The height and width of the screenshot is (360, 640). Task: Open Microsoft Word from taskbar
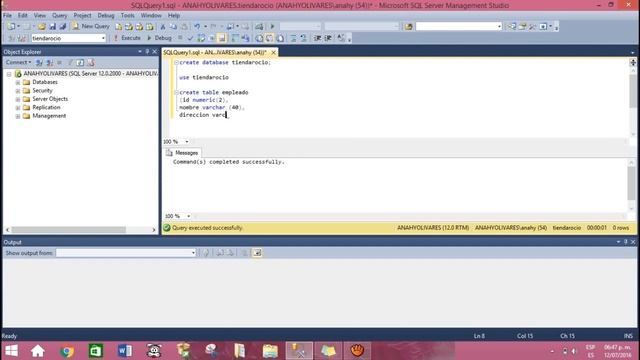[x=125, y=351]
